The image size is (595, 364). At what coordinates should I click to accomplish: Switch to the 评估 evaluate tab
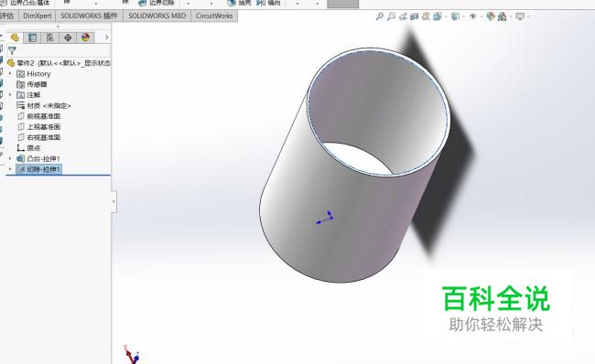pos(7,16)
